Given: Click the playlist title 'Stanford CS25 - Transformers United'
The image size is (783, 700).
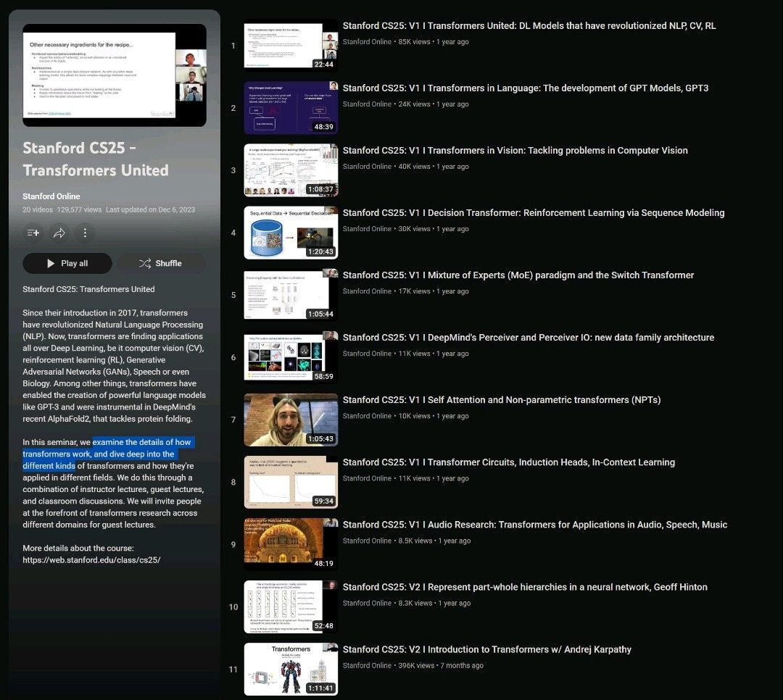Looking at the screenshot, I should tap(96, 159).
